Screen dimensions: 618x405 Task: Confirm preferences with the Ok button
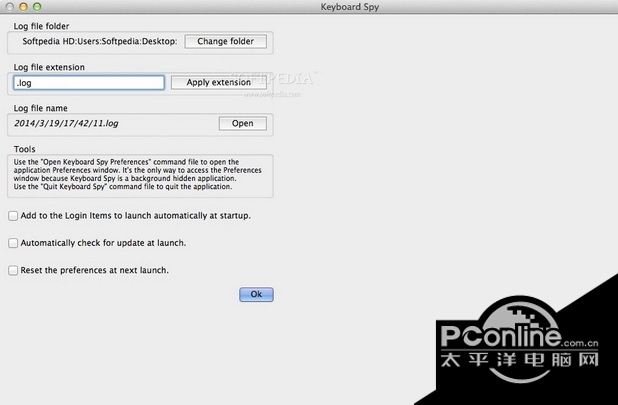pyautogui.click(x=256, y=294)
